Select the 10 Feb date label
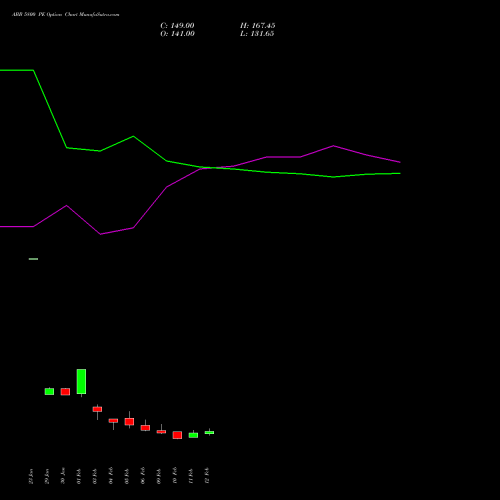 (x=175, y=476)
